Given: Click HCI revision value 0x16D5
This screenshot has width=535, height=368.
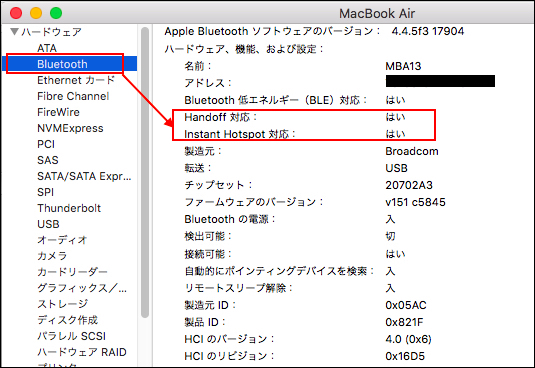Looking at the screenshot, I should point(405,356).
